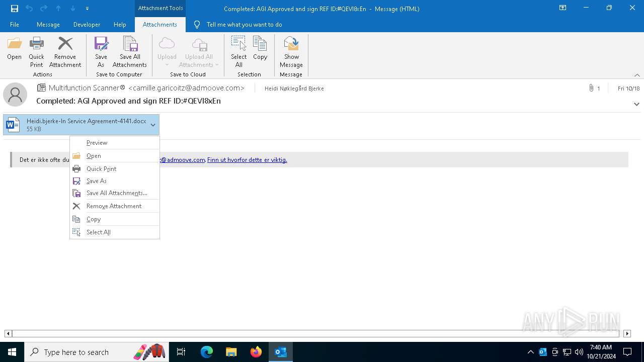Viewport: 644px width, 362px height.
Task: Choose Copy from the context menu
Action: (x=115, y=219)
